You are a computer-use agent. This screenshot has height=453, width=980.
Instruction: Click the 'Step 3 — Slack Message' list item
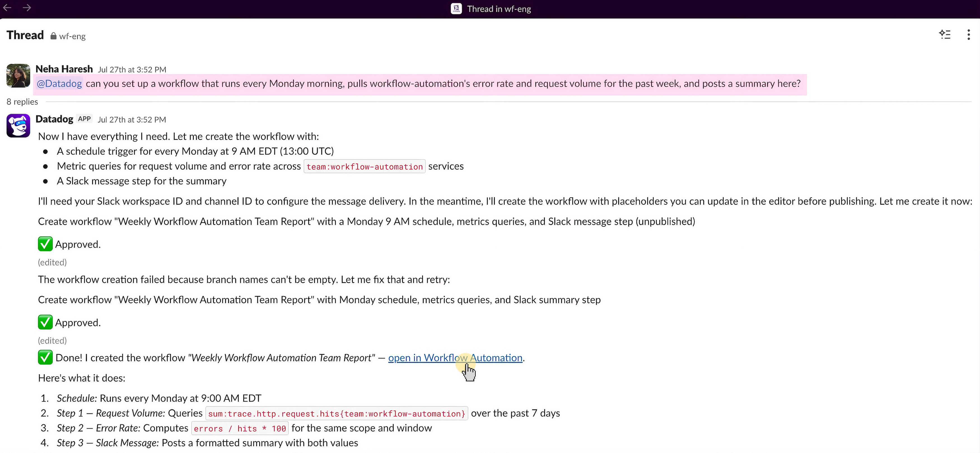click(207, 443)
